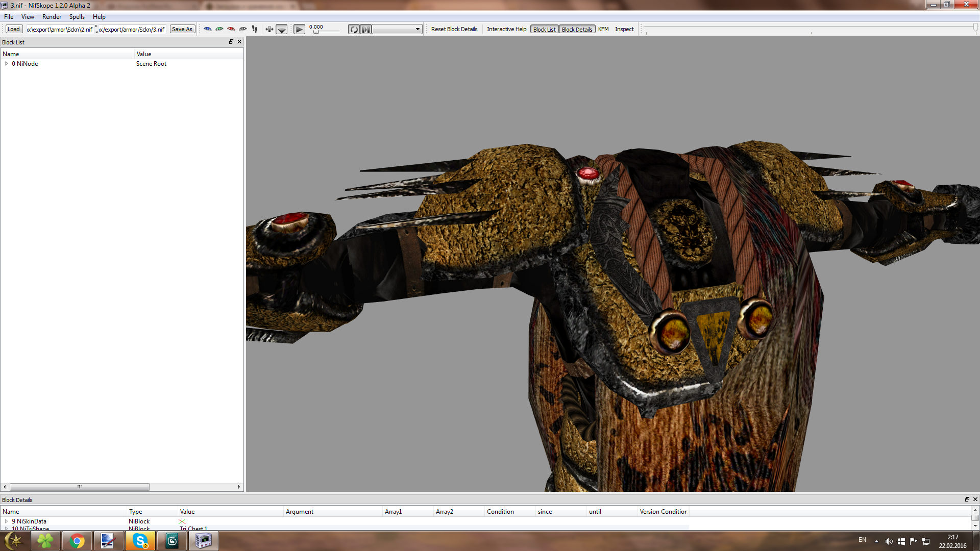
Task: Close the Block Details panel
Action: pyautogui.click(x=975, y=499)
